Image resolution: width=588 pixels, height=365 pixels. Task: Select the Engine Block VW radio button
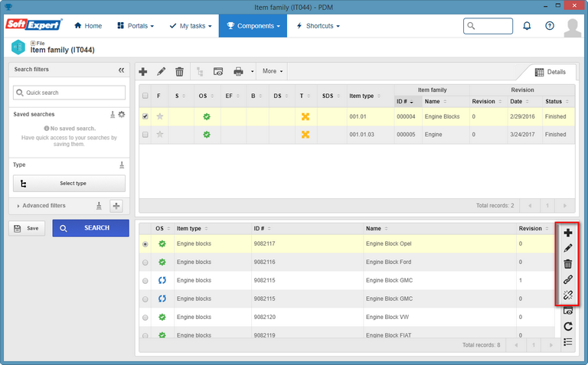coord(145,318)
